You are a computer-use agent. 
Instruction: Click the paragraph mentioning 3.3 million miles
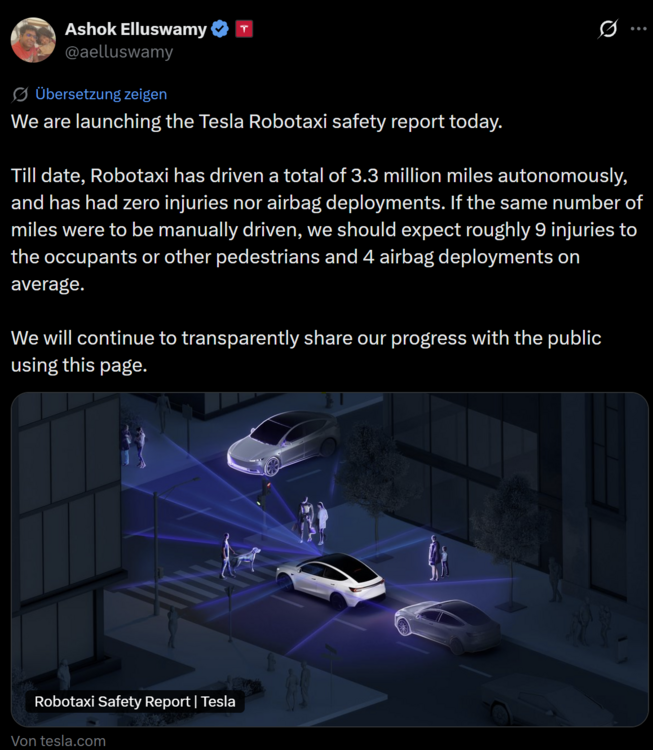pos(326,230)
